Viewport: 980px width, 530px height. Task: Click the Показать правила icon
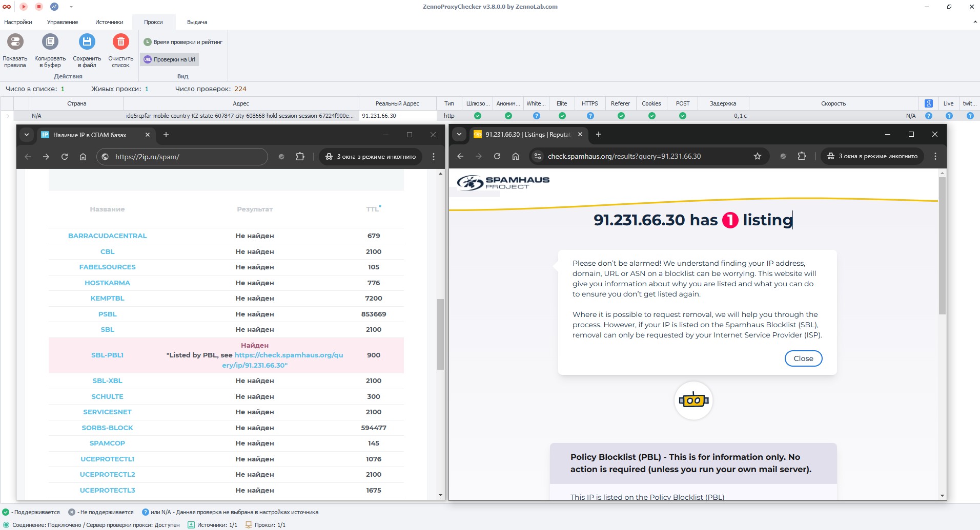click(x=15, y=41)
